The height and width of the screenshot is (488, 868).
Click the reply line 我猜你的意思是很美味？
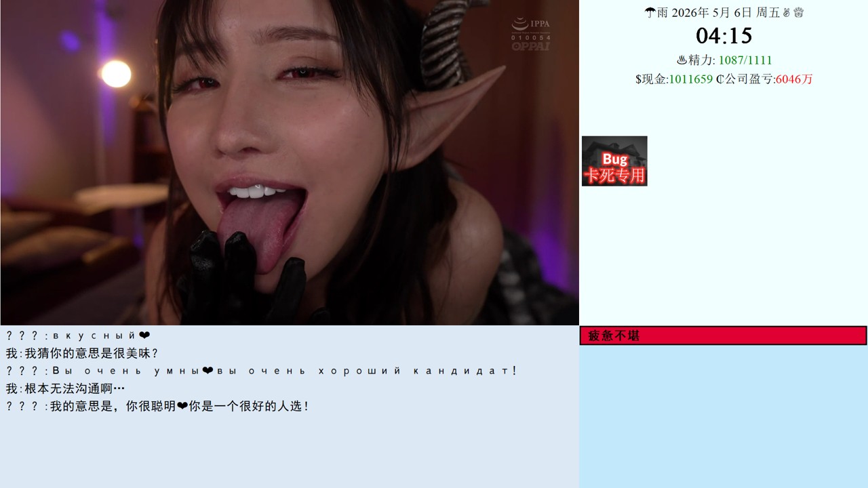[x=83, y=353]
